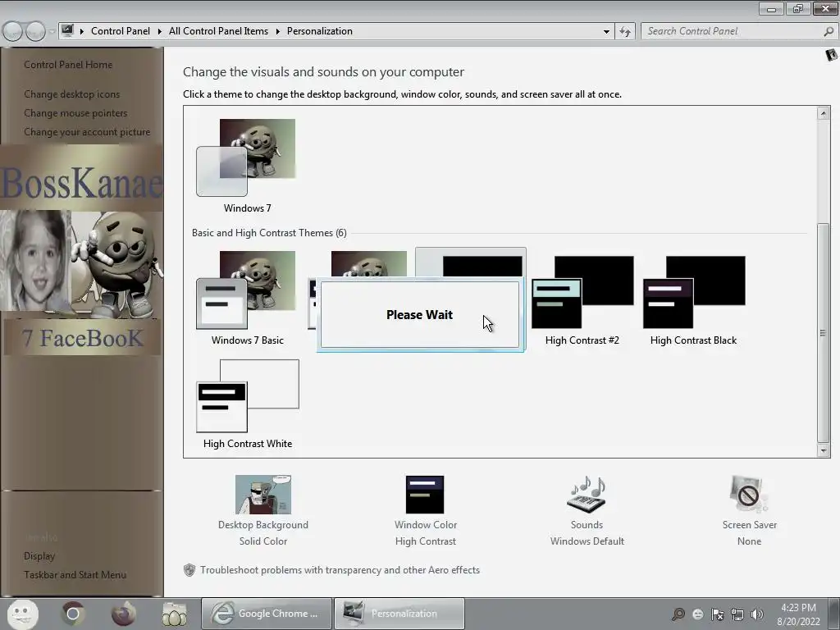This screenshot has height=630, width=840.
Task: Open the Start menu orb
Action: 22,614
